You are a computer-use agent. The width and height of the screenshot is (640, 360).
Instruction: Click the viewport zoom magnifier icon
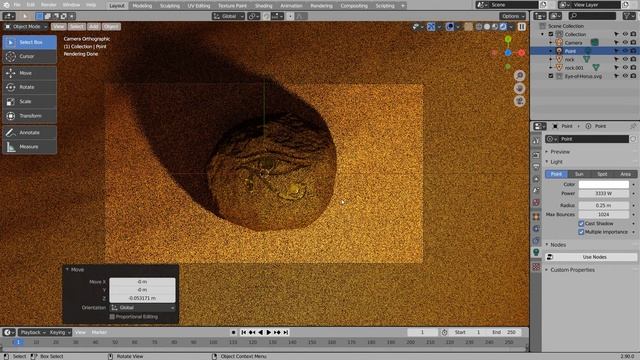(520, 76)
